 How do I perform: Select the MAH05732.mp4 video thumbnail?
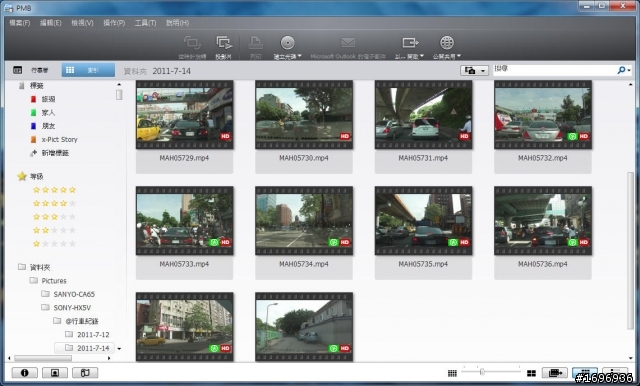[543, 115]
